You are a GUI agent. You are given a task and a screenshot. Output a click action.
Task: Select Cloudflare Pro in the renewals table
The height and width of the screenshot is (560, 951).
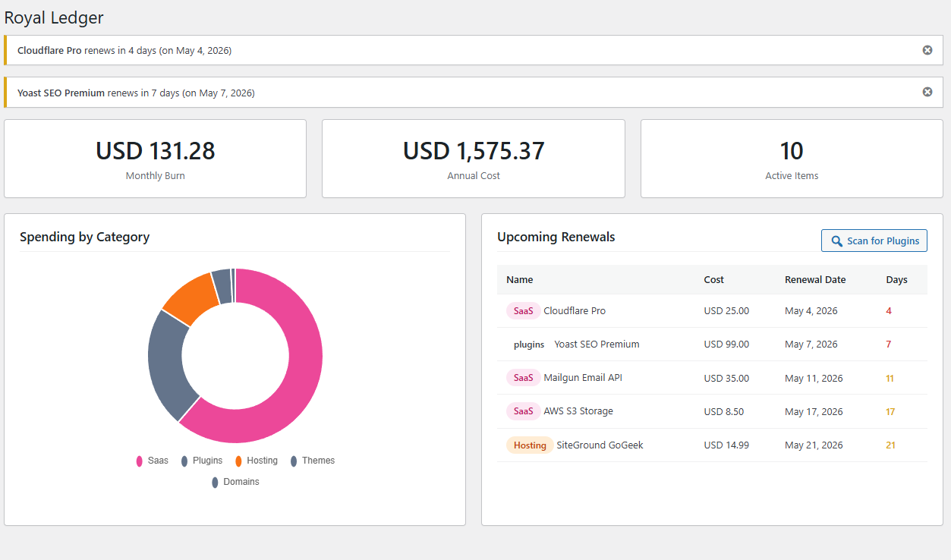[575, 311]
